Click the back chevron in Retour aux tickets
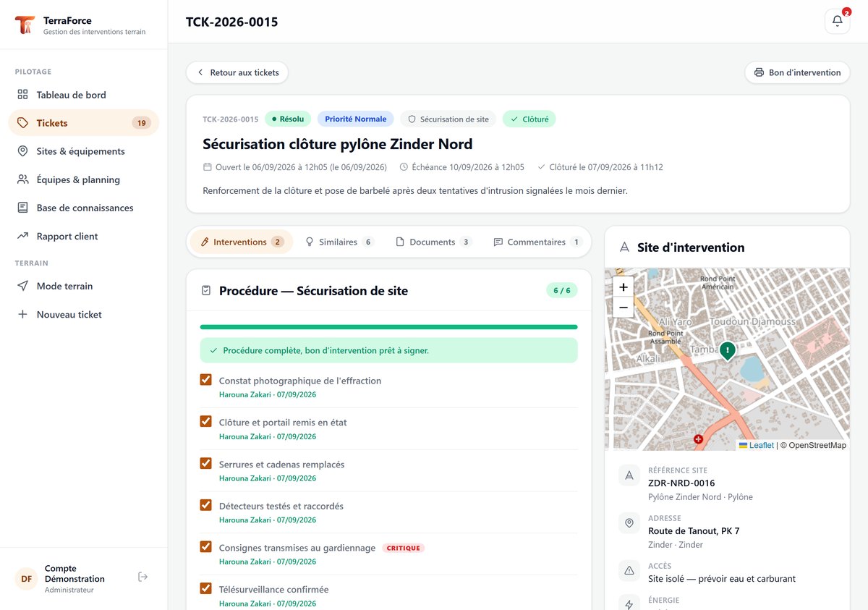Image resolution: width=868 pixels, height=610 pixels. 200,72
